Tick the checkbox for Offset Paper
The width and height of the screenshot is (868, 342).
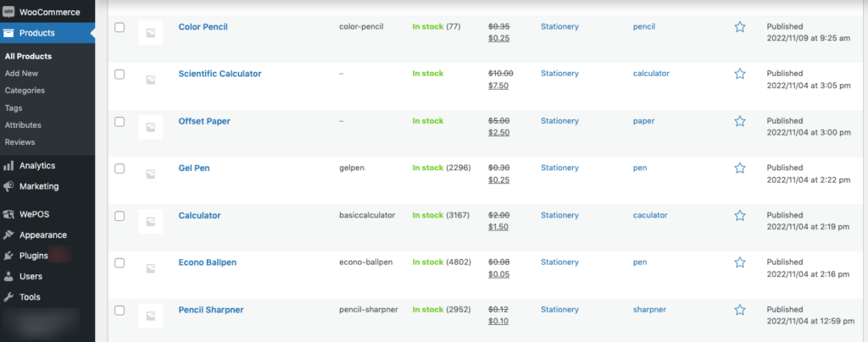click(x=120, y=122)
